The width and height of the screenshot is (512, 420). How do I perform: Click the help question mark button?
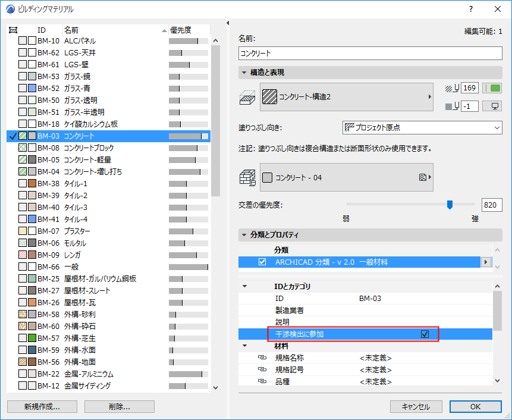pyautogui.click(x=471, y=9)
